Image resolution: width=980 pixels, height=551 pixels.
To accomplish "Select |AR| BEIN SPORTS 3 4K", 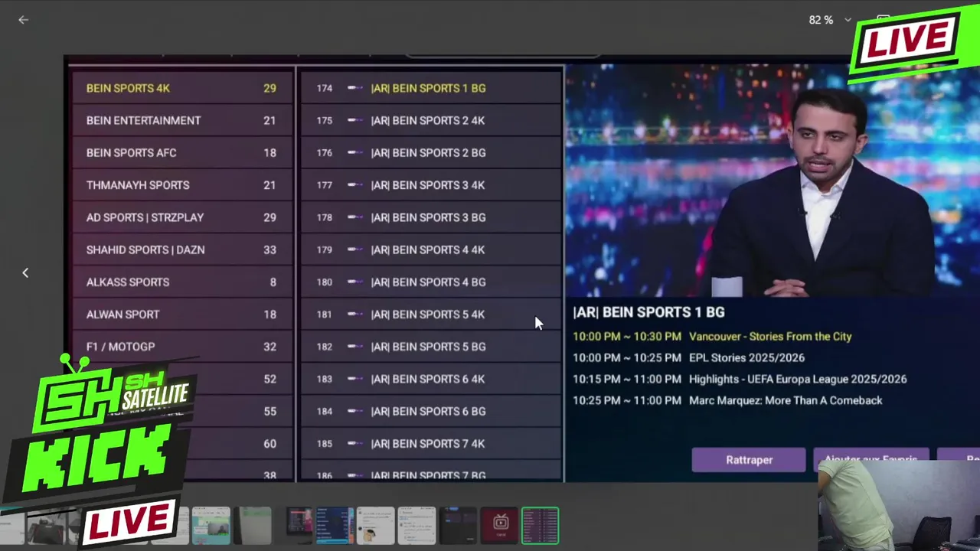I will [431, 184].
